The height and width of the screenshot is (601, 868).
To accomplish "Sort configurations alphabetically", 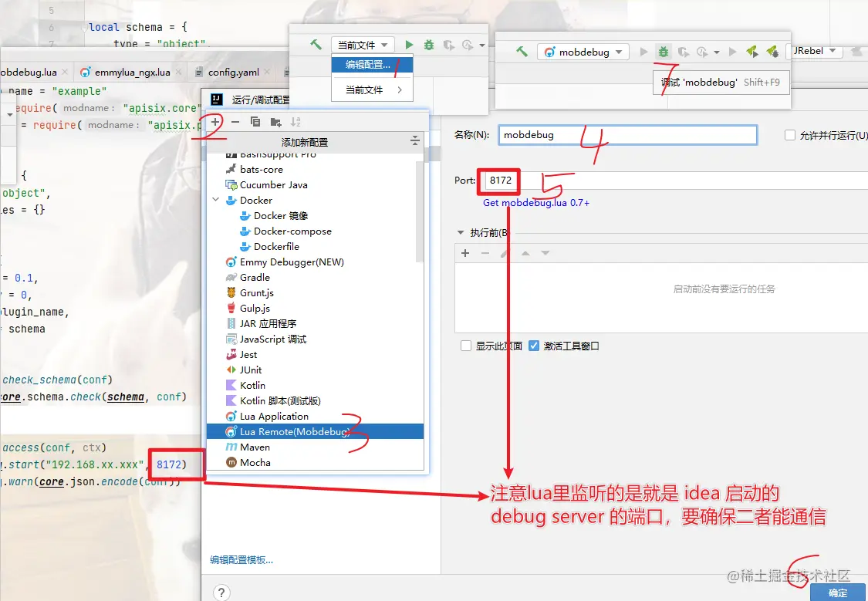I will click(296, 121).
